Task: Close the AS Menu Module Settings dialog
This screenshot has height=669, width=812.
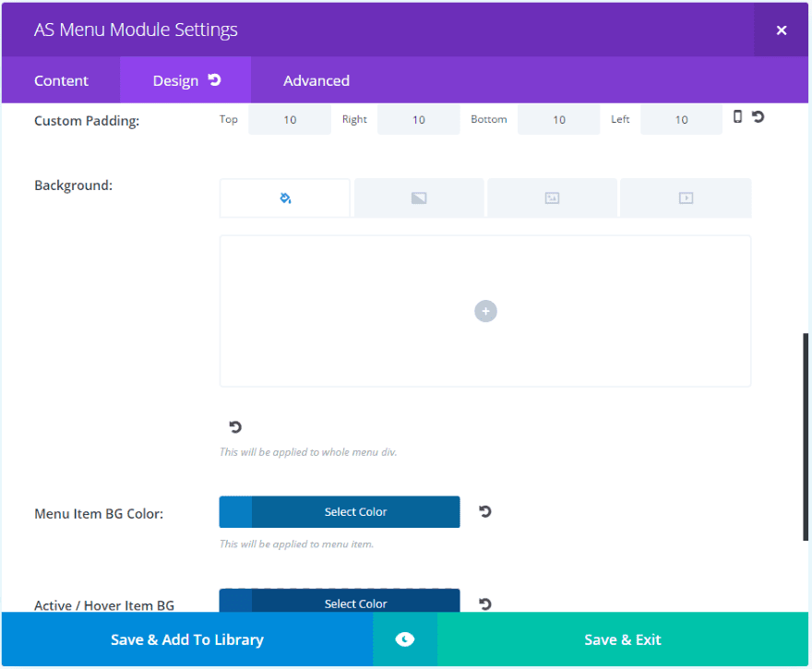Action: click(x=781, y=30)
